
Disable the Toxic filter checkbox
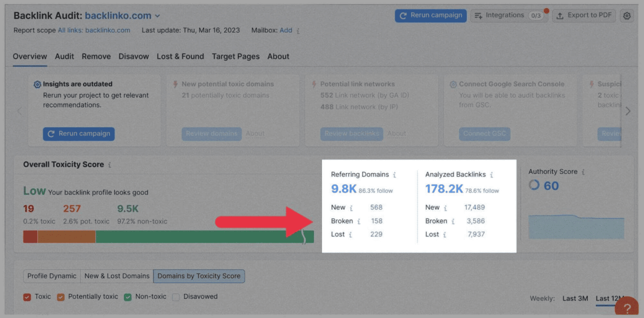[26, 297]
